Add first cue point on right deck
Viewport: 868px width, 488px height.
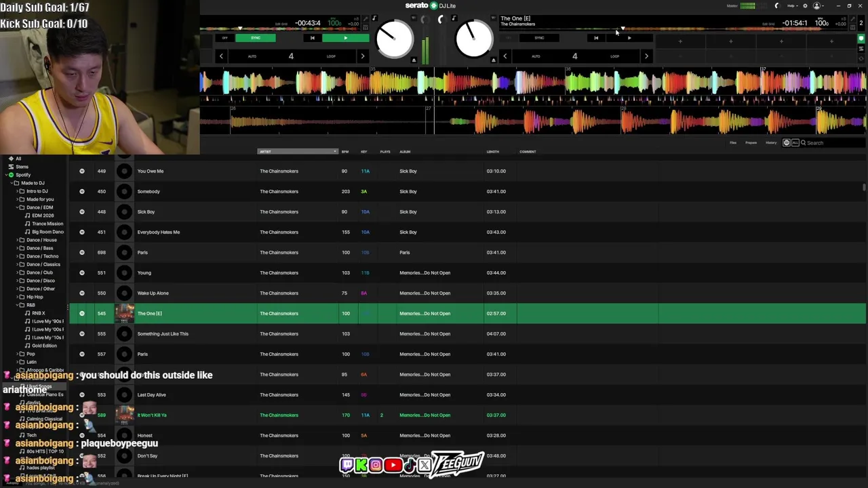[680, 41]
